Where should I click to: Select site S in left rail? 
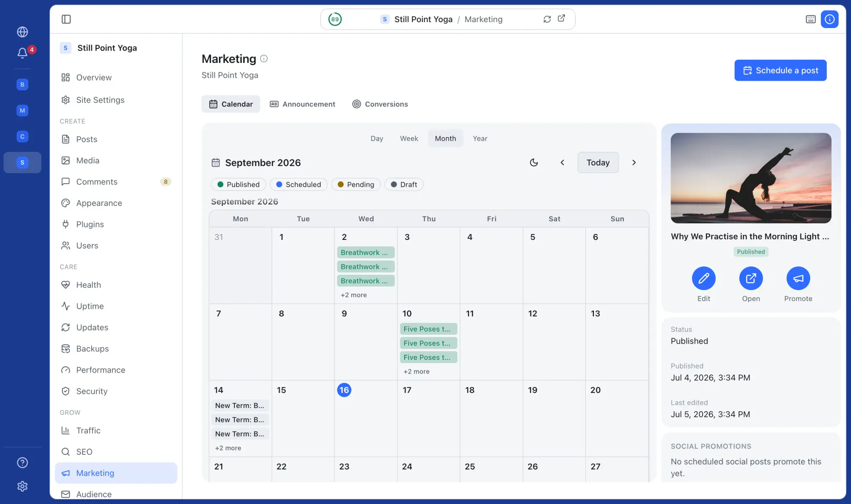pos(23,162)
